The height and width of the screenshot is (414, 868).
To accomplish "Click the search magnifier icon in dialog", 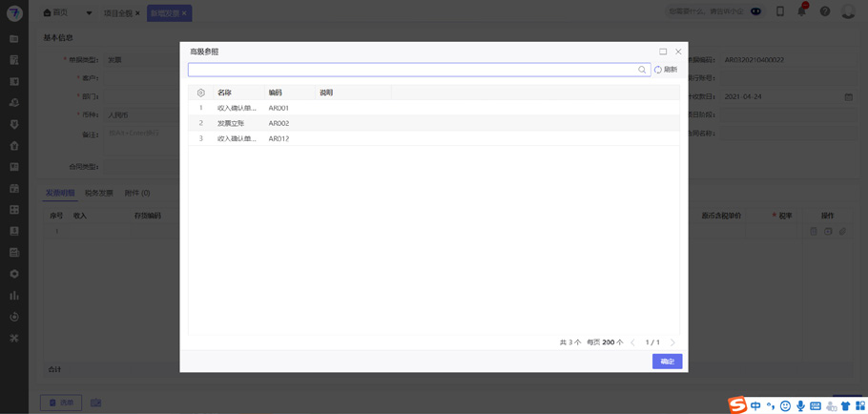I will (642, 70).
